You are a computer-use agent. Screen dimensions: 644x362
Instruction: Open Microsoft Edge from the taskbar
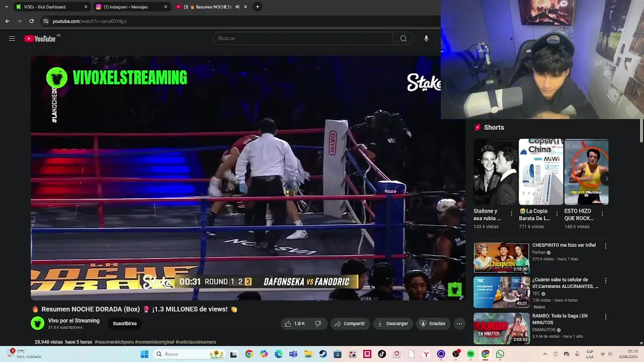(279, 354)
